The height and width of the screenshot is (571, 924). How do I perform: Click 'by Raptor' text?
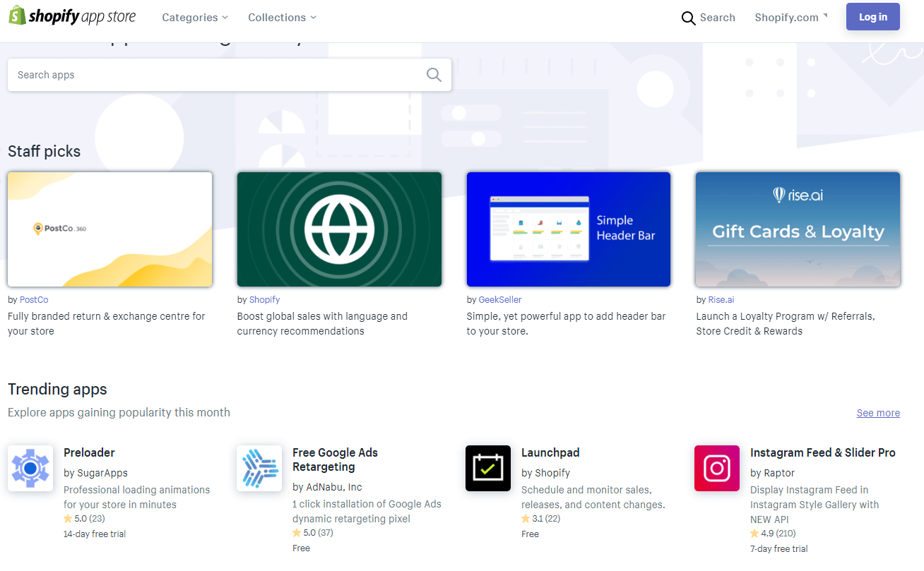coord(772,473)
